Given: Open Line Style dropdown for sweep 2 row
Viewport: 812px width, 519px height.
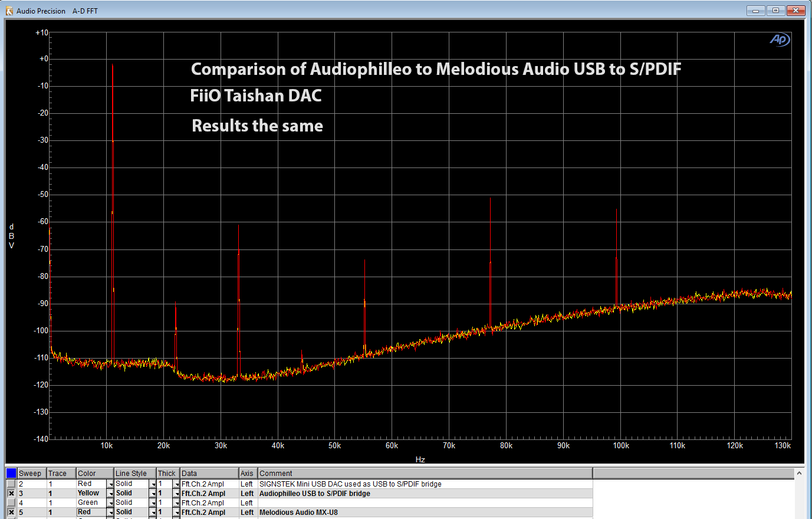Looking at the screenshot, I should coord(153,484).
